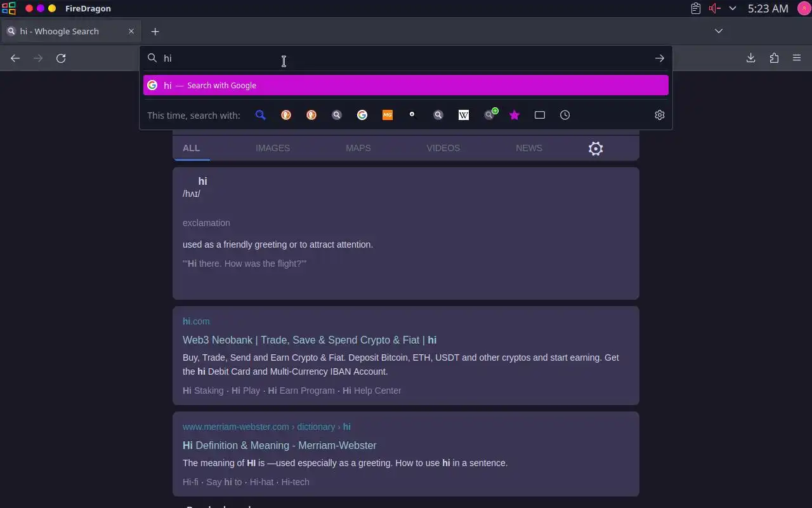Click the hi.com result description text

click(x=401, y=364)
